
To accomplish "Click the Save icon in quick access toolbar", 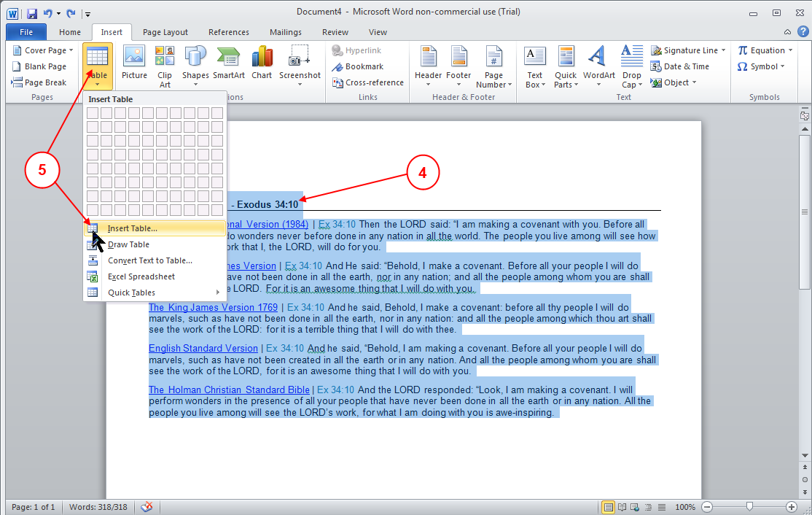I will [x=32, y=13].
